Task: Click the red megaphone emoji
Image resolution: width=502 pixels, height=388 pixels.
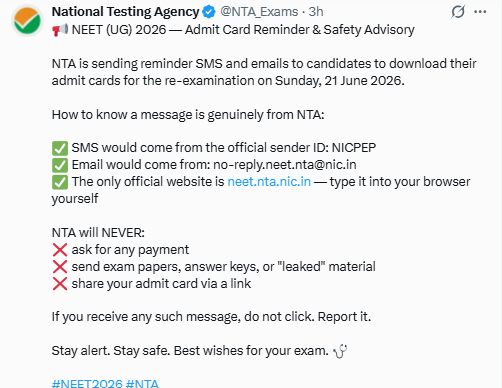Action: point(60,30)
